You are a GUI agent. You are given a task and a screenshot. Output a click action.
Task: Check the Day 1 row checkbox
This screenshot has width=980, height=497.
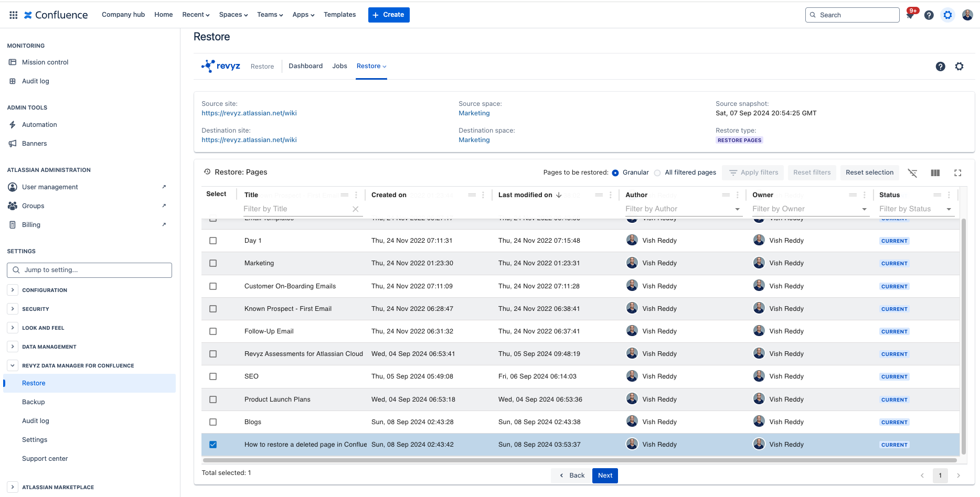(x=213, y=241)
